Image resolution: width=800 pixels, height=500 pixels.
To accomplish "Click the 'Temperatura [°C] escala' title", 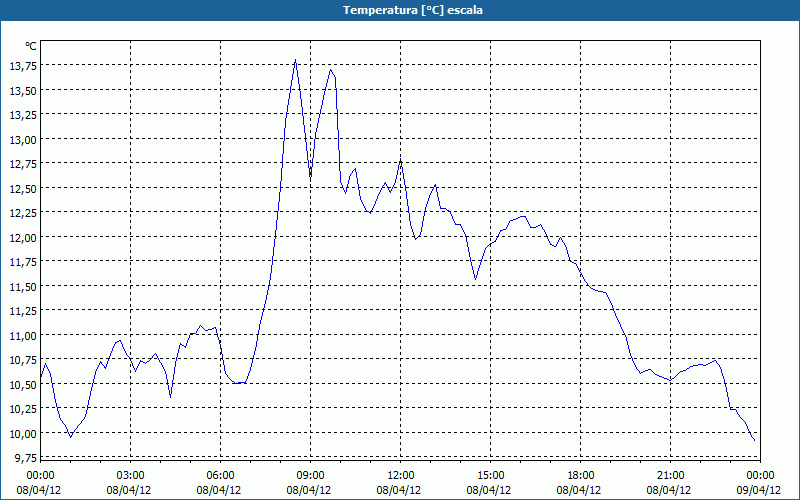I will (413, 10).
